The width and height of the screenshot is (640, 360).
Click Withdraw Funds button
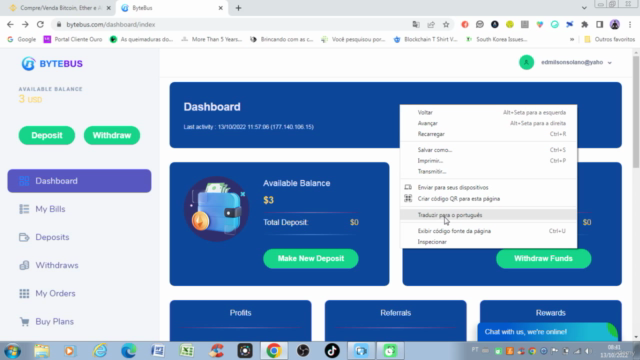[543, 258]
